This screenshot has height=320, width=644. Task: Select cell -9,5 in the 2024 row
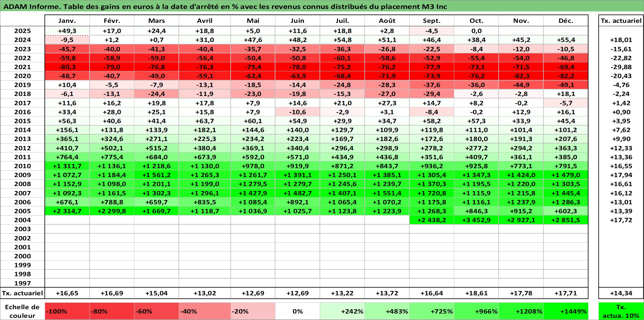tap(67, 40)
